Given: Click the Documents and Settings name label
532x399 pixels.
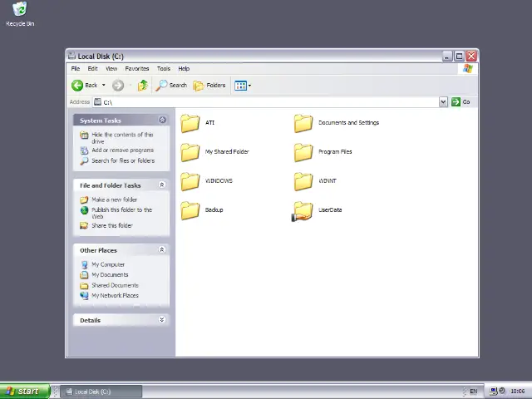Looking at the screenshot, I should click(x=348, y=123).
